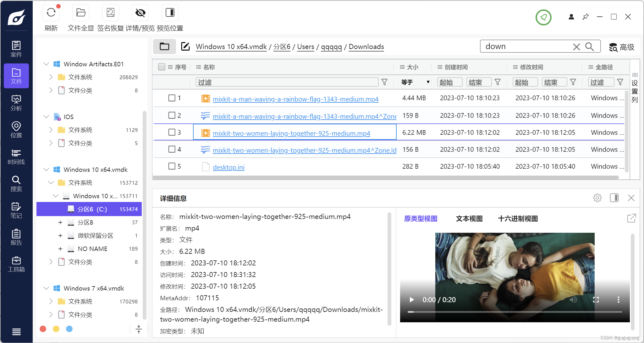Open the 工具箱 toolbox in sidebar
Image resolution: width=644 pixels, height=343 pixels.
tap(16, 264)
